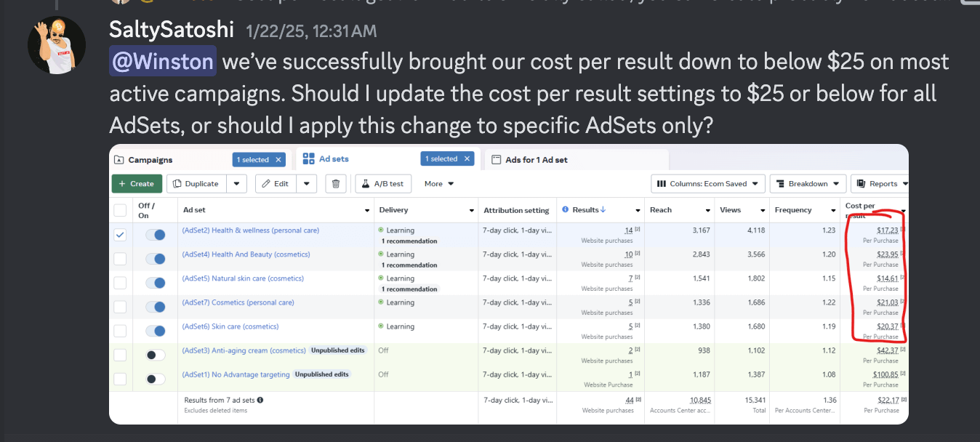Image resolution: width=980 pixels, height=442 pixels.
Task: Open the AdSet5 Natural skin care link
Action: tap(243, 278)
